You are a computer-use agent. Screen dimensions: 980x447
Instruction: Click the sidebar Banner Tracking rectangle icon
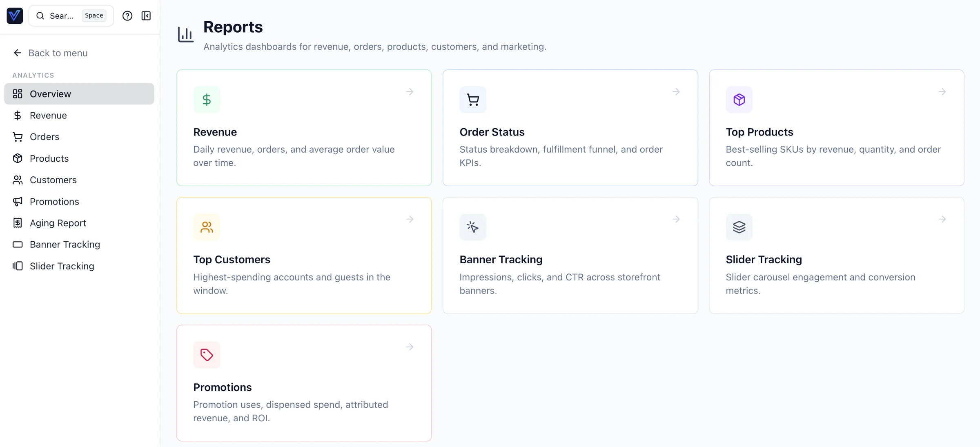(18, 245)
